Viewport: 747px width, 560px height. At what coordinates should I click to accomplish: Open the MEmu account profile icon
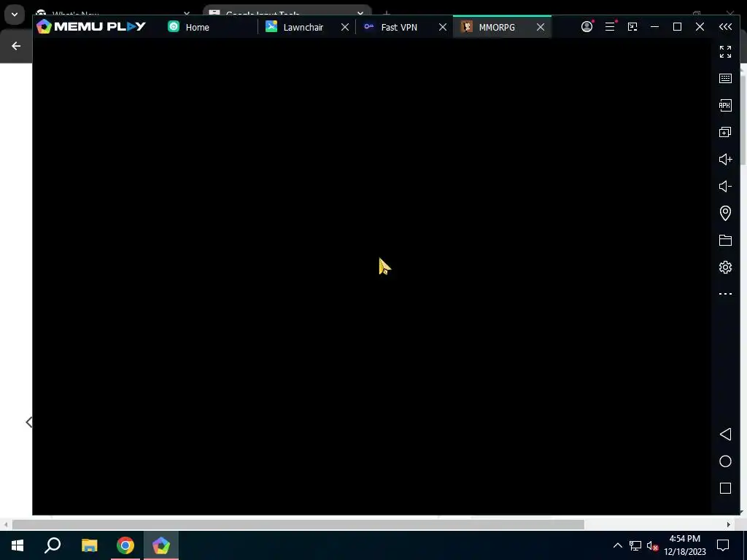click(x=587, y=27)
